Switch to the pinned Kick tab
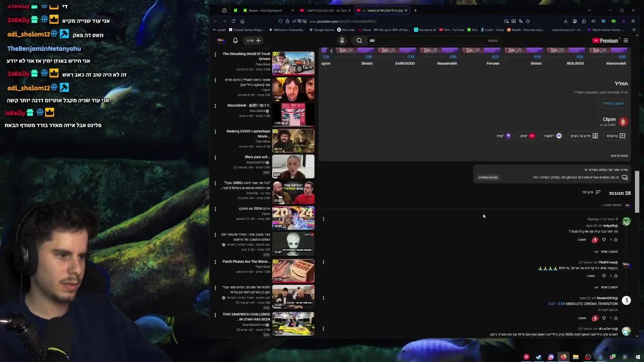The width and height of the screenshot is (644, 362). coord(235,10)
